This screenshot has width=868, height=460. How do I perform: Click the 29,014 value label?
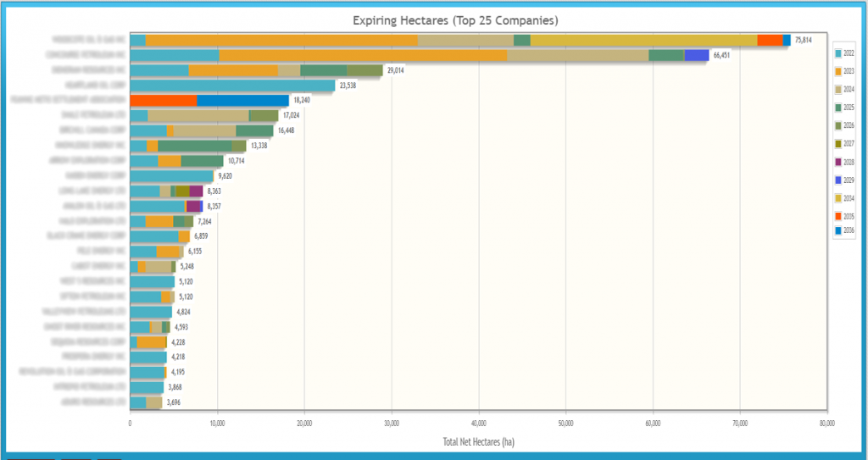point(397,70)
